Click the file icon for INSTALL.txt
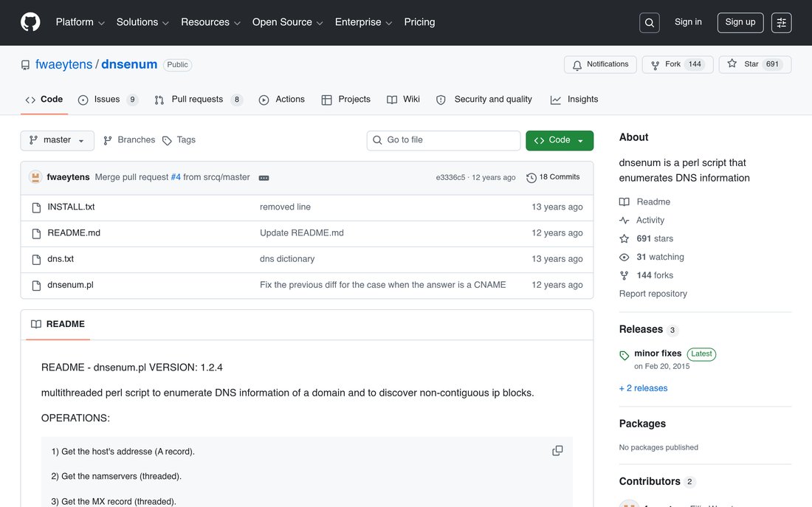Viewport: 812px width, 507px height. click(x=36, y=207)
